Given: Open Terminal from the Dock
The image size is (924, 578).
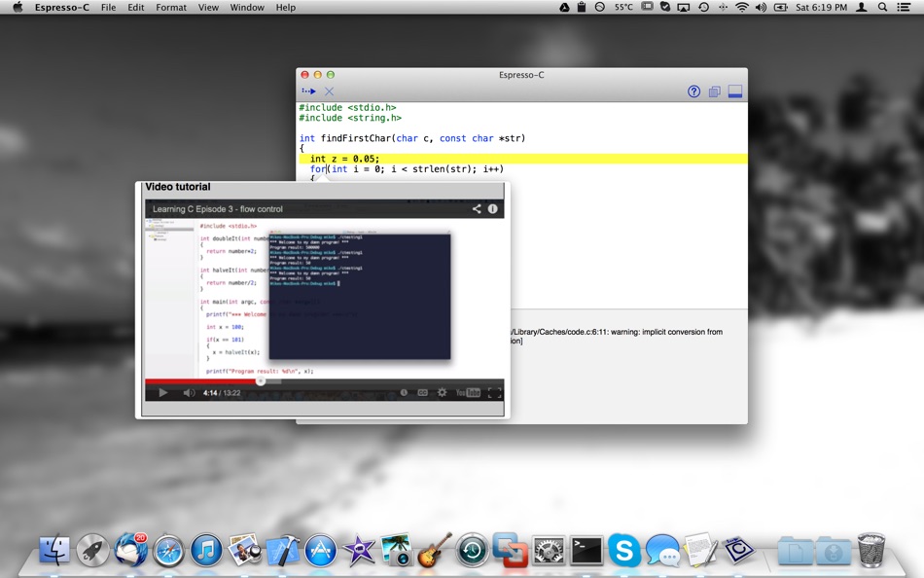Looking at the screenshot, I should [x=586, y=551].
